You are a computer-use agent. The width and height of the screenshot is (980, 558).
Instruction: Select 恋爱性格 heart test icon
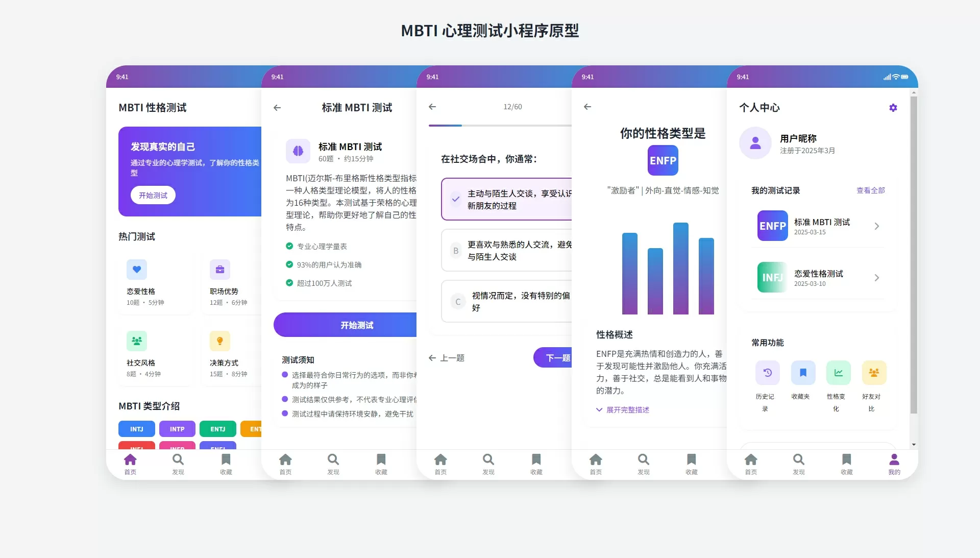pyautogui.click(x=137, y=270)
